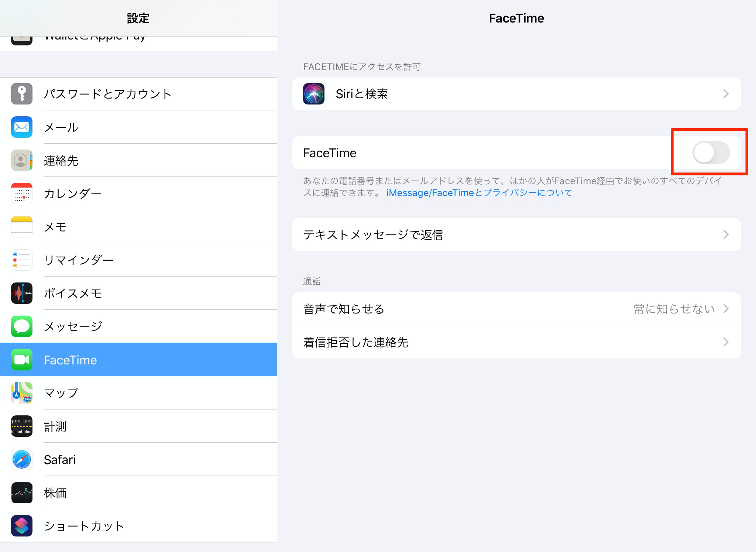Open 着信拒否した連絡先 via its chevron
The image size is (756, 552).
click(x=726, y=342)
